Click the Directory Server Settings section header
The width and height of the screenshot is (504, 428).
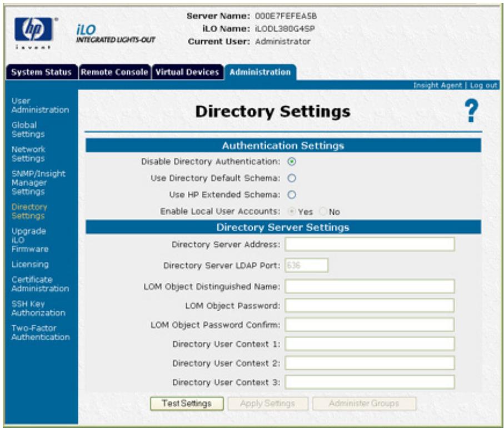coord(283,227)
